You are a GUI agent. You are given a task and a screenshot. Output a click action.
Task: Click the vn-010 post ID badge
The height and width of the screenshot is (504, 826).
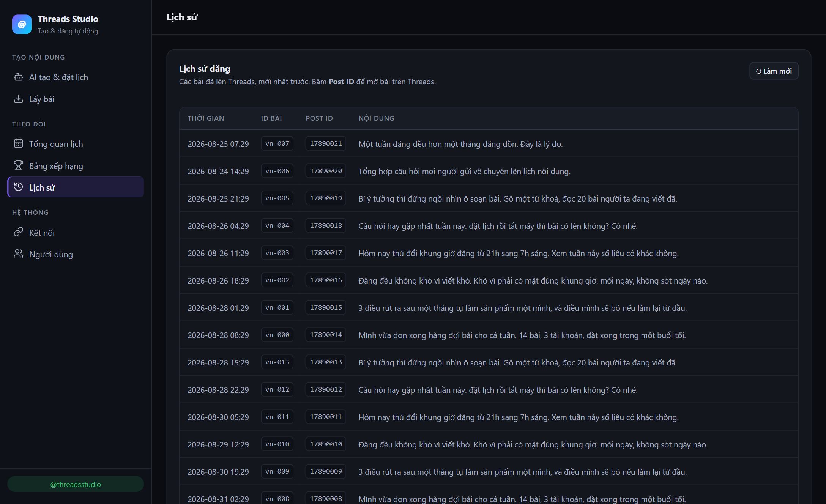(x=277, y=444)
